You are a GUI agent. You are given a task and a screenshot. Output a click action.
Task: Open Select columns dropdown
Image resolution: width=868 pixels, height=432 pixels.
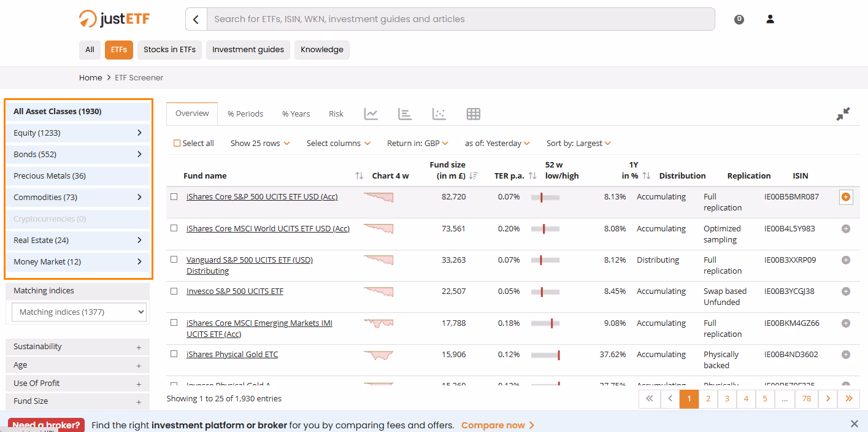pos(339,143)
